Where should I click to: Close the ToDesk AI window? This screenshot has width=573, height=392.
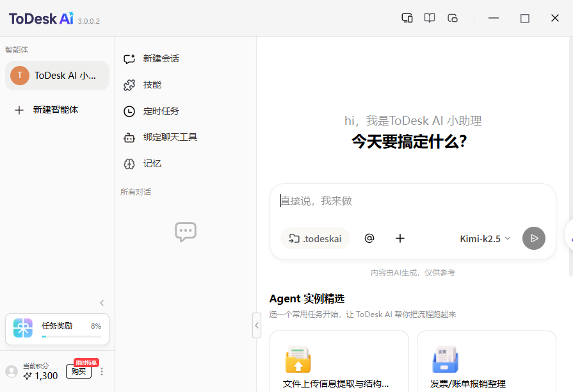(554, 18)
